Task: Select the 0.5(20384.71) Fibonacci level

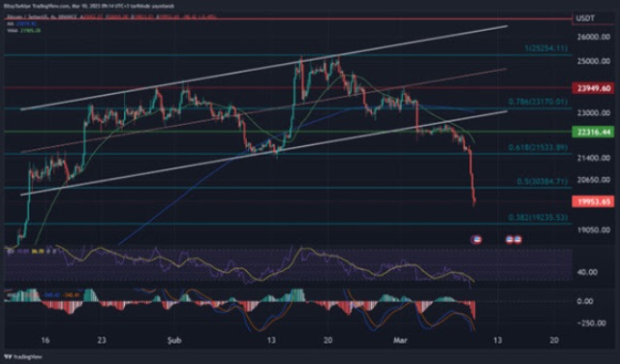Action: click(x=542, y=181)
